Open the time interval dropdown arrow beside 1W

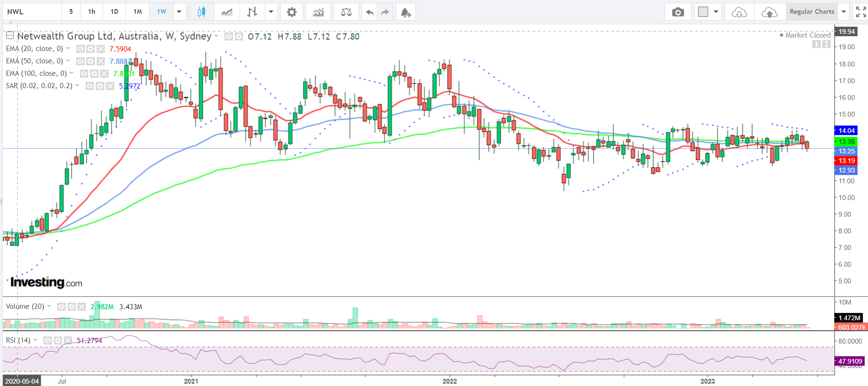pos(179,12)
